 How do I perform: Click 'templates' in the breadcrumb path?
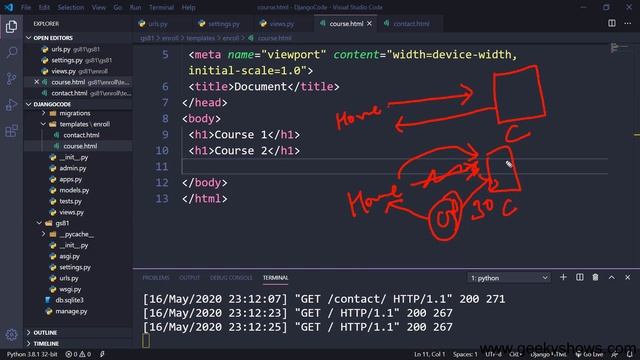(x=200, y=38)
